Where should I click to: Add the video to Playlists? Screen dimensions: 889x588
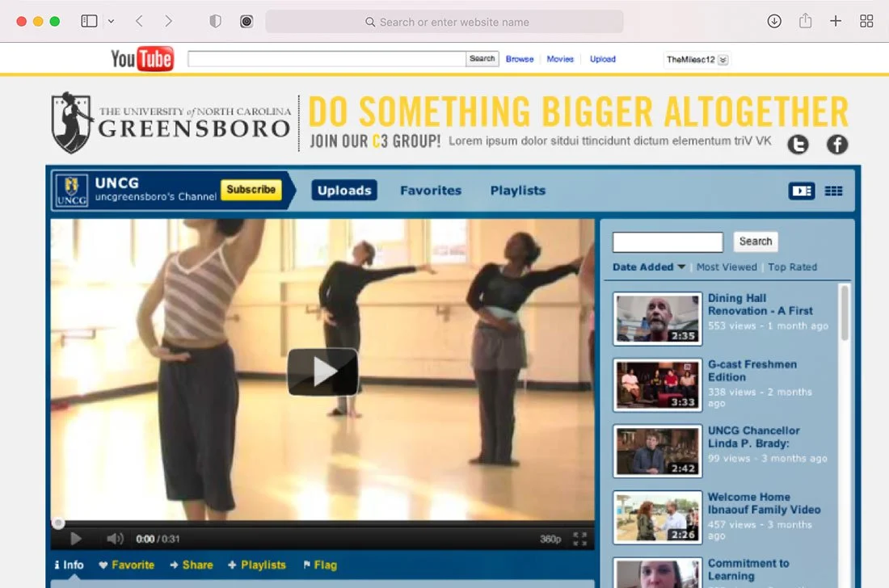pos(257,565)
